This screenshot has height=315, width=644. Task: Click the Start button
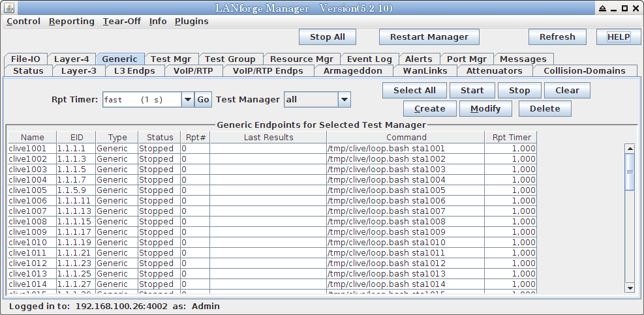pos(472,91)
